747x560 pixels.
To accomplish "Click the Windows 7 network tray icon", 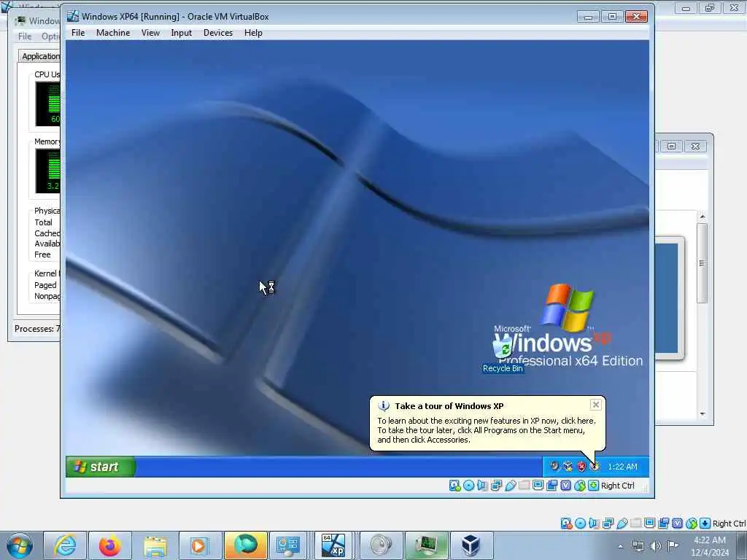I will pos(638,546).
